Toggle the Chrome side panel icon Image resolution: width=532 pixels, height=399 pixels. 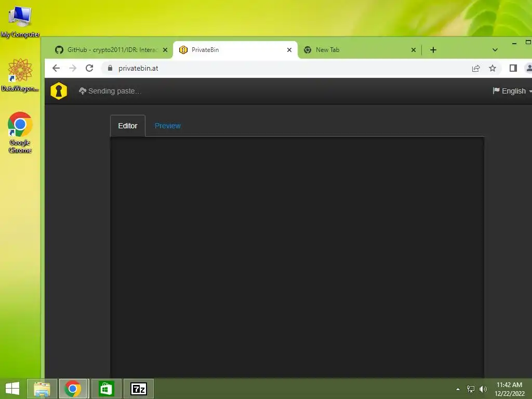[x=513, y=68]
